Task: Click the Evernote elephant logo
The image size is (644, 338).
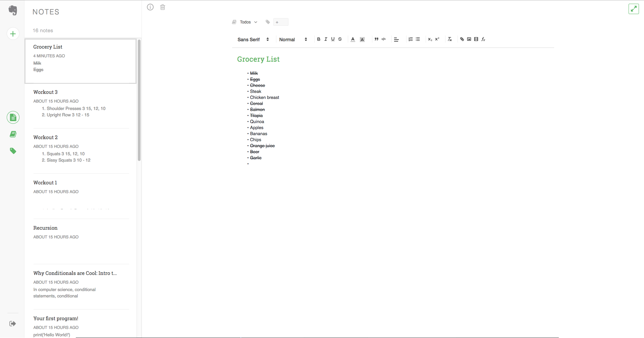Action: [x=13, y=10]
